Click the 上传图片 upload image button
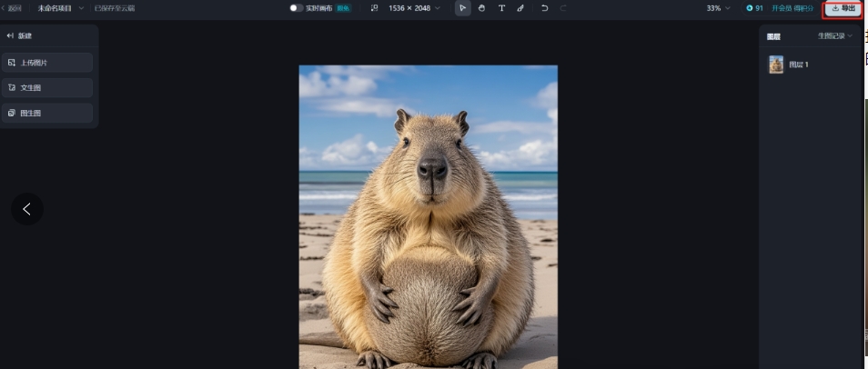This screenshot has width=868, height=369. pos(50,63)
